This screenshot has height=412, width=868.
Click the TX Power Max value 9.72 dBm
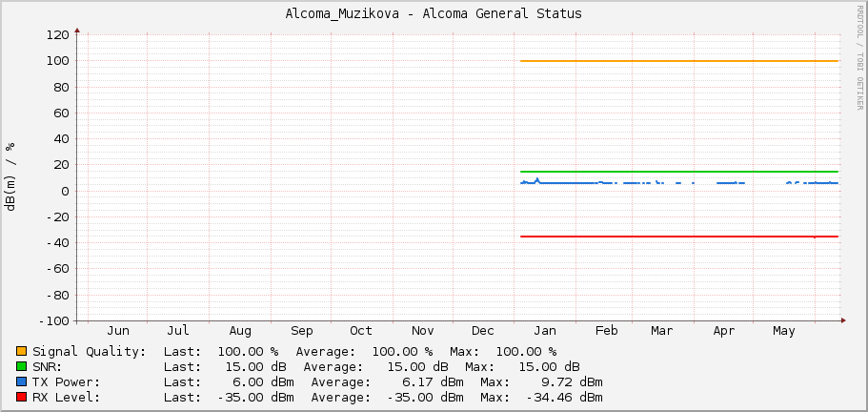click(x=573, y=382)
